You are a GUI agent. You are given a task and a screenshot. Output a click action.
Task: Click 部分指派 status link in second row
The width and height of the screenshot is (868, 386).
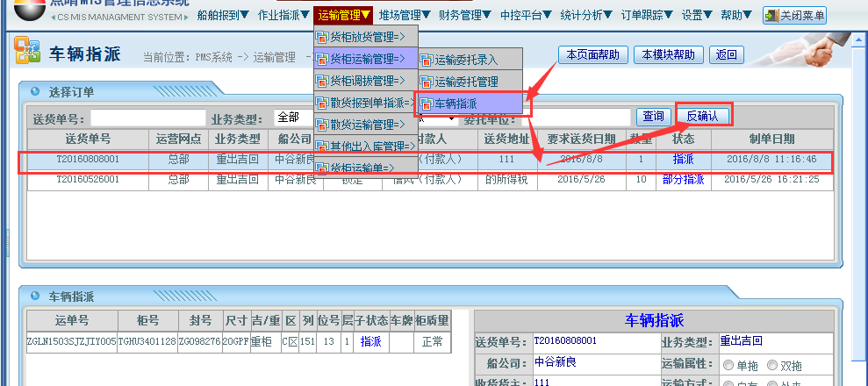point(683,179)
